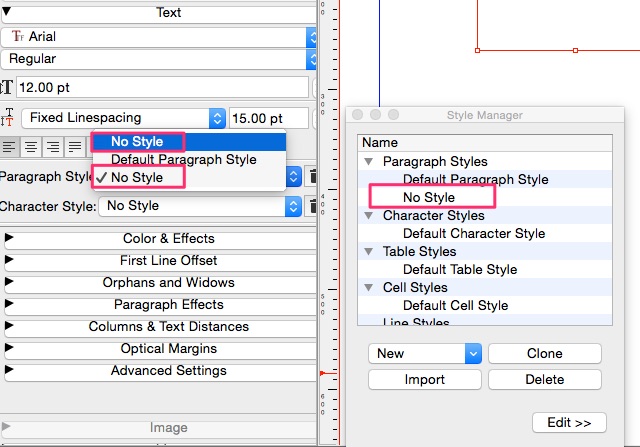Click trash icon beside Character Style
Screen dimensions: 640x447
pyautogui.click(x=312, y=206)
